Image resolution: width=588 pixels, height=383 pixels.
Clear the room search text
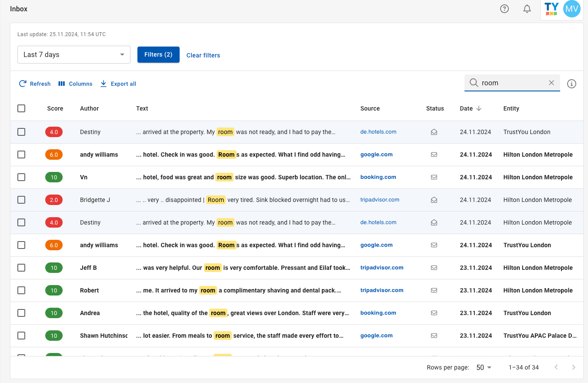[x=551, y=83]
